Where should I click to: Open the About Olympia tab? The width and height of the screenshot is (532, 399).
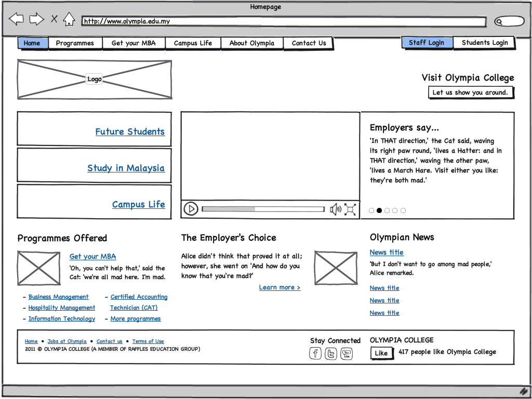click(252, 43)
